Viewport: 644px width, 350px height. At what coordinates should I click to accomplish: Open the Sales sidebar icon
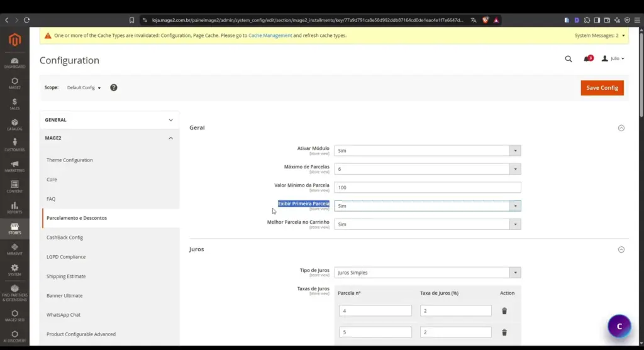[15, 104]
